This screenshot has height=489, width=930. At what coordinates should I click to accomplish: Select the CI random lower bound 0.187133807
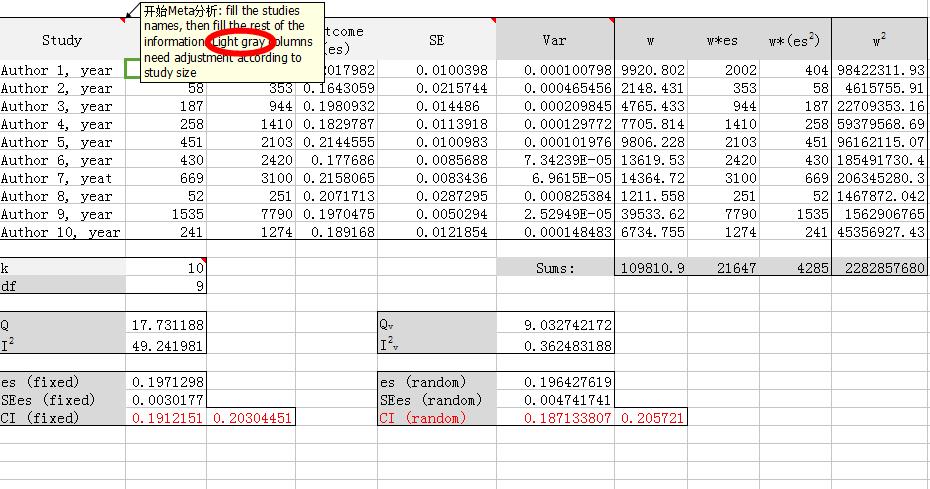coord(555,418)
